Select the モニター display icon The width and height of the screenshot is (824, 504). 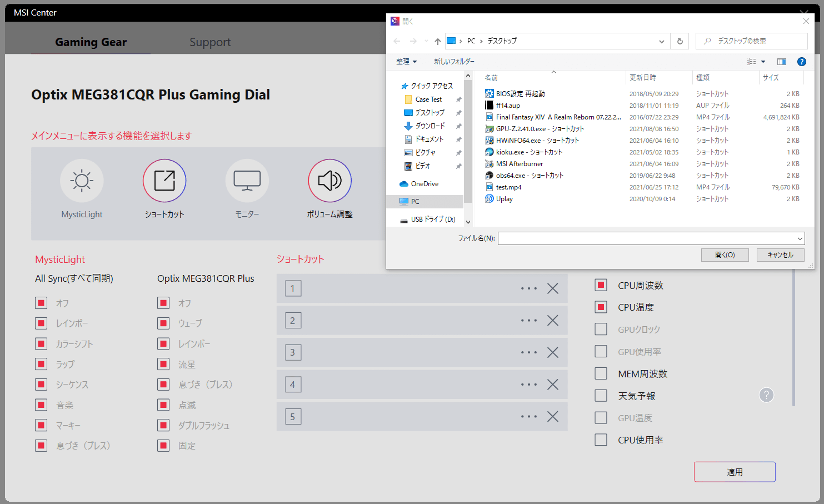click(x=247, y=181)
